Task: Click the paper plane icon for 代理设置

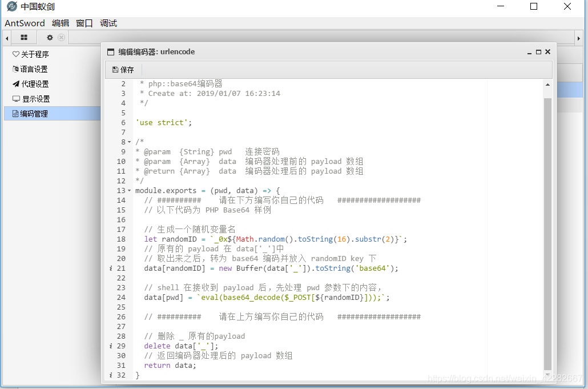Action: (x=16, y=83)
